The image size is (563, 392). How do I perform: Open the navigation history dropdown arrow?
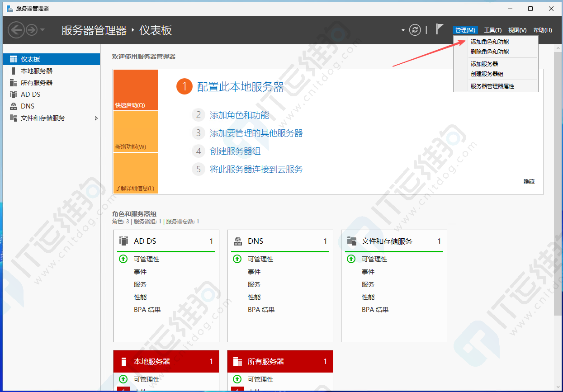(x=43, y=30)
